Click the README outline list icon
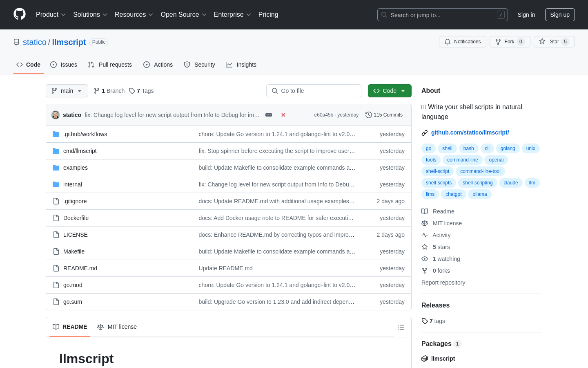Image resolution: width=588 pixels, height=368 pixels. [401, 327]
